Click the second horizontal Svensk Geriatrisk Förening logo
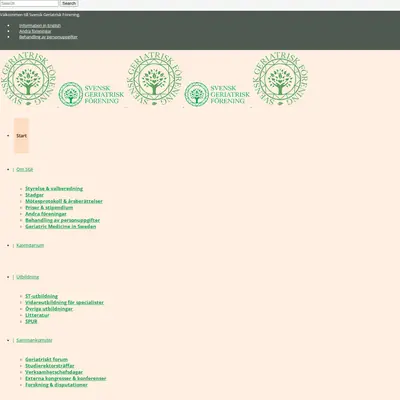 (217, 94)
